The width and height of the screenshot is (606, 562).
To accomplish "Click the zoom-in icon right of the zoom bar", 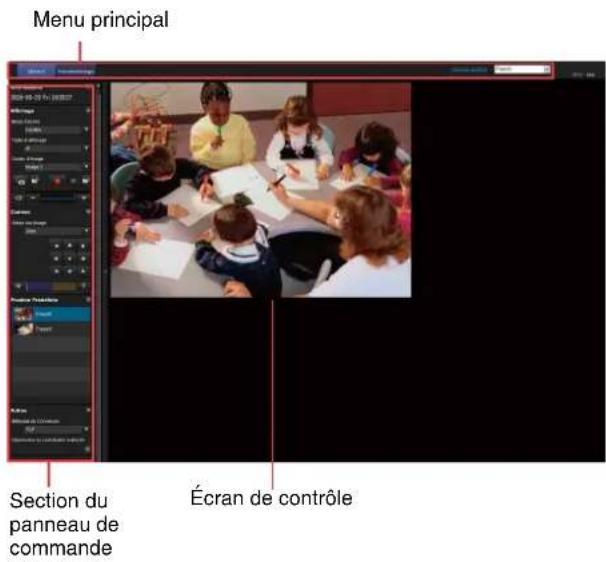I will click(x=84, y=286).
